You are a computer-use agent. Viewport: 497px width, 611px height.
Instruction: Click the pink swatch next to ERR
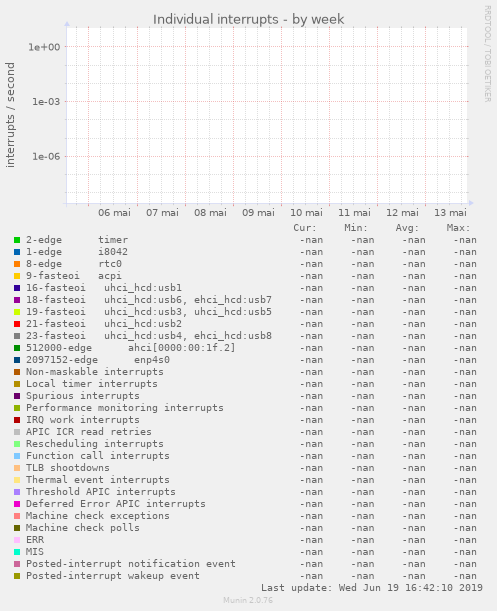pyautogui.click(x=17, y=540)
